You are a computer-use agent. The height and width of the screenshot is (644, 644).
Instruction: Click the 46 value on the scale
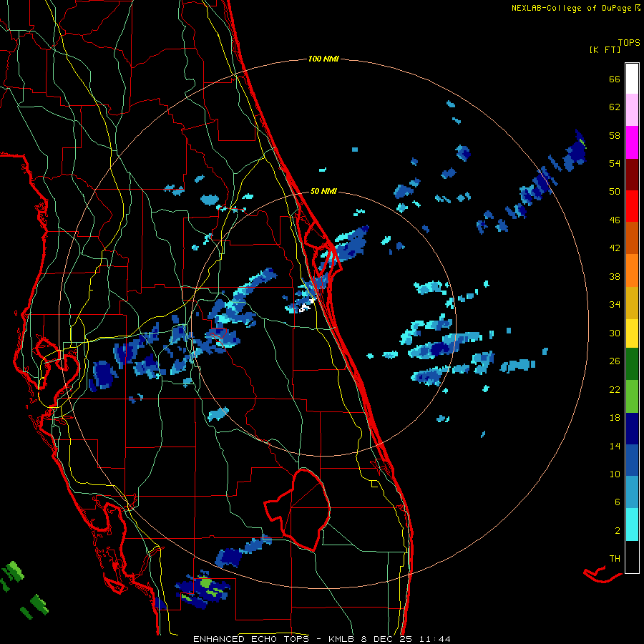(x=615, y=220)
